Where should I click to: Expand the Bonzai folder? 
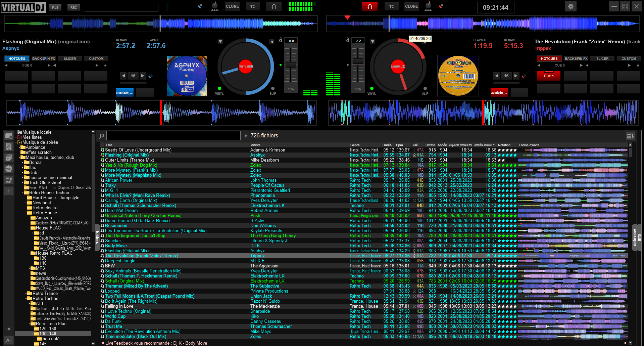tap(22, 163)
